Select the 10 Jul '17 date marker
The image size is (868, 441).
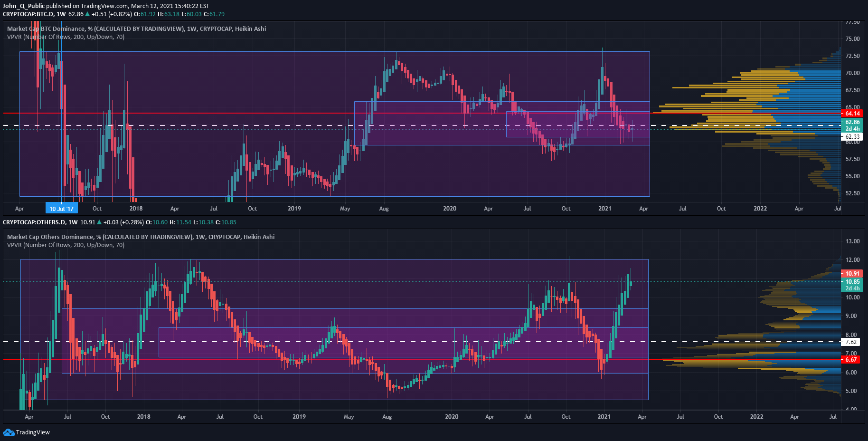pos(62,208)
